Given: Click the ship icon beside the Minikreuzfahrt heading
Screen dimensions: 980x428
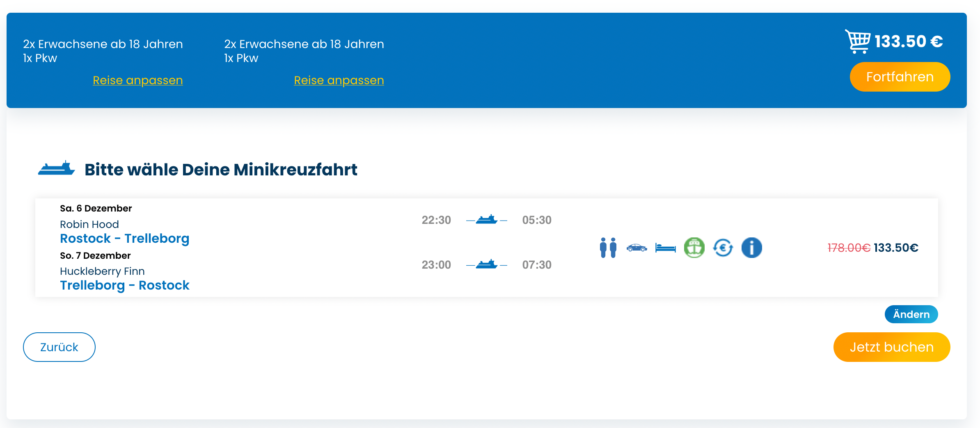Looking at the screenshot, I should click(57, 168).
